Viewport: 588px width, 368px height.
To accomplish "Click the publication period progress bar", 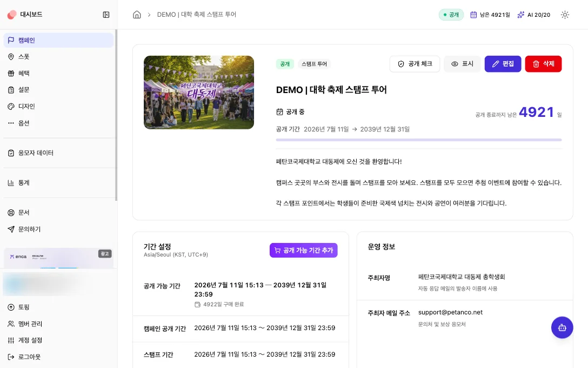I will tap(419, 140).
